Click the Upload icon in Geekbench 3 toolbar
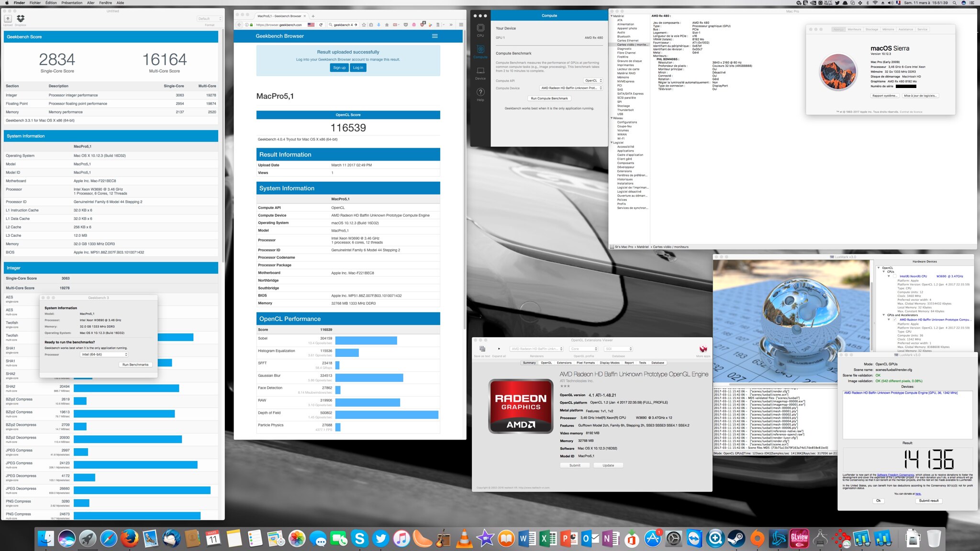Image resolution: width=980 pixels, height=551 pixels. coord(8,19)
